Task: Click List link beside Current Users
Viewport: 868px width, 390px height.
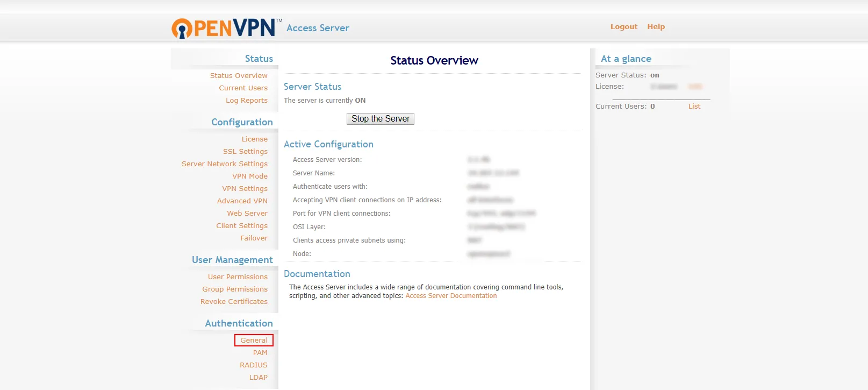Action: click(x=694, y=107)
